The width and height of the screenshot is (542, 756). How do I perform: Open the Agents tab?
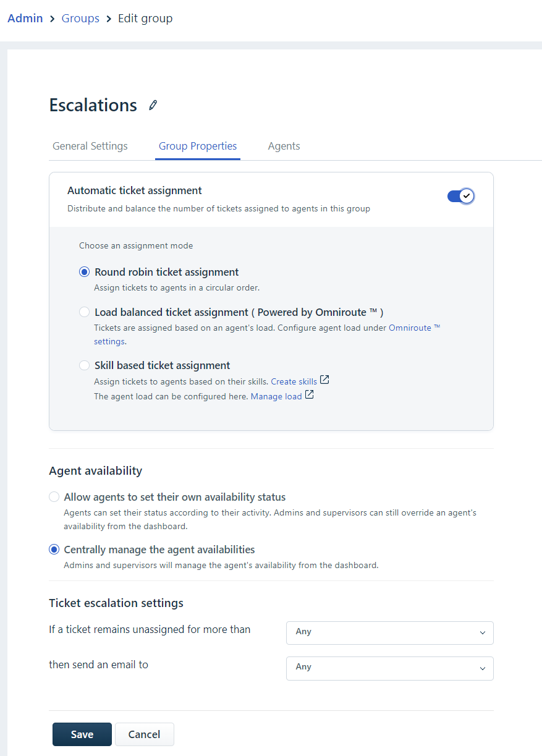point(284,147)
